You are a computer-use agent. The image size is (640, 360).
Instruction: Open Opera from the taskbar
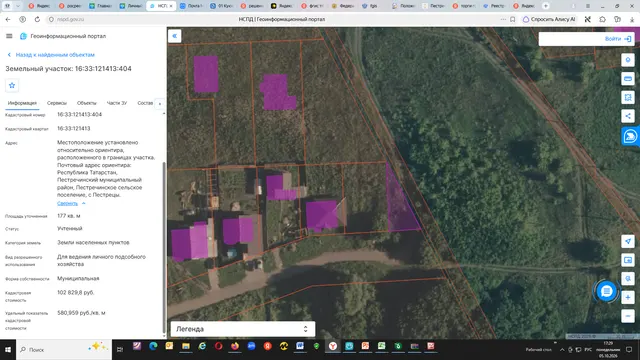click(218, 346)
